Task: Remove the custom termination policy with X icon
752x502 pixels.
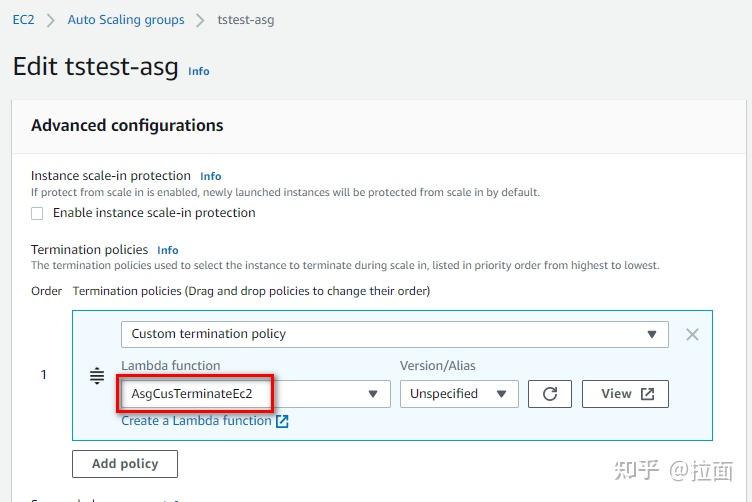Action: pos(692,334)
